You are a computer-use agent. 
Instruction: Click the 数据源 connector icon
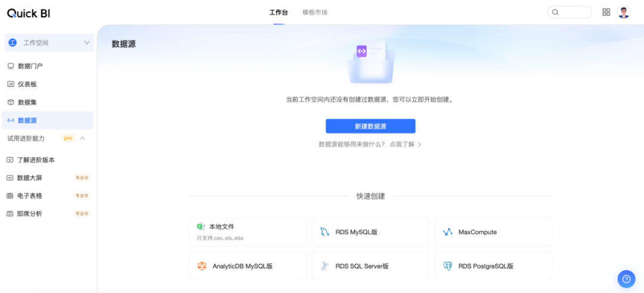(11, 120)
